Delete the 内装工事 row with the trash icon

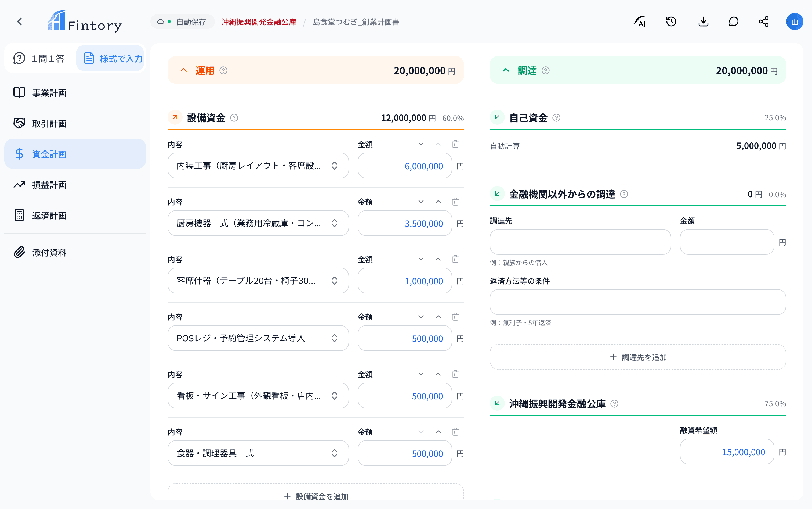point(455,144)
